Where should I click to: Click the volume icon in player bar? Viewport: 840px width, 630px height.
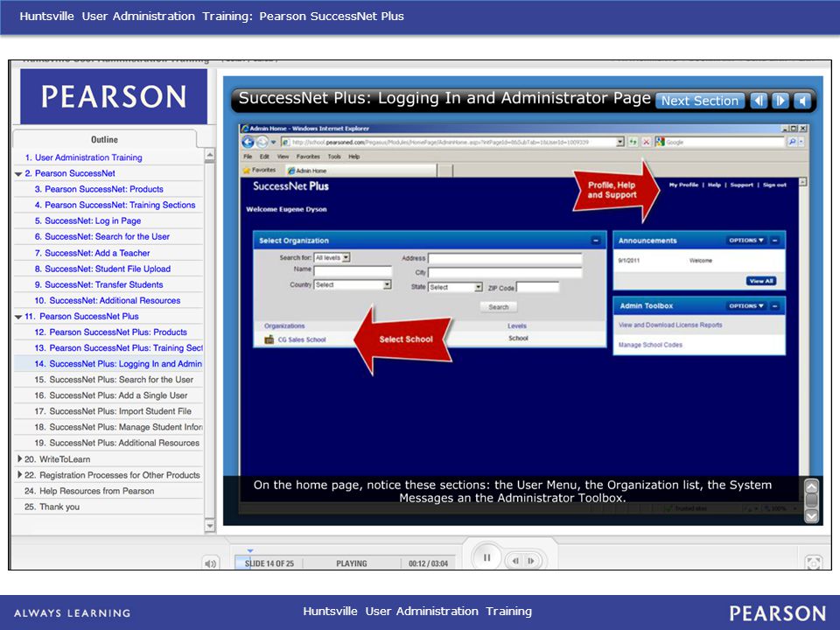coord(210,563)
